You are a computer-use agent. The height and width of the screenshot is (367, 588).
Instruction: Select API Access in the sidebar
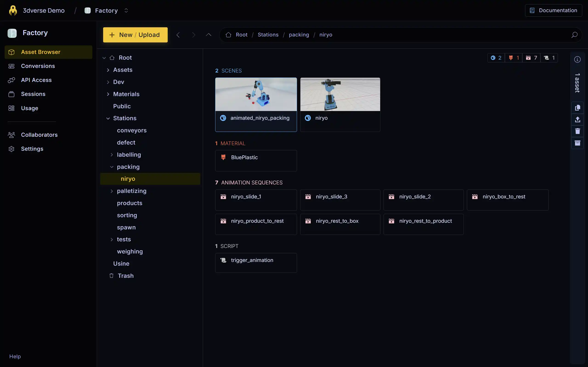pyautogui.click(x=36, y=80)
